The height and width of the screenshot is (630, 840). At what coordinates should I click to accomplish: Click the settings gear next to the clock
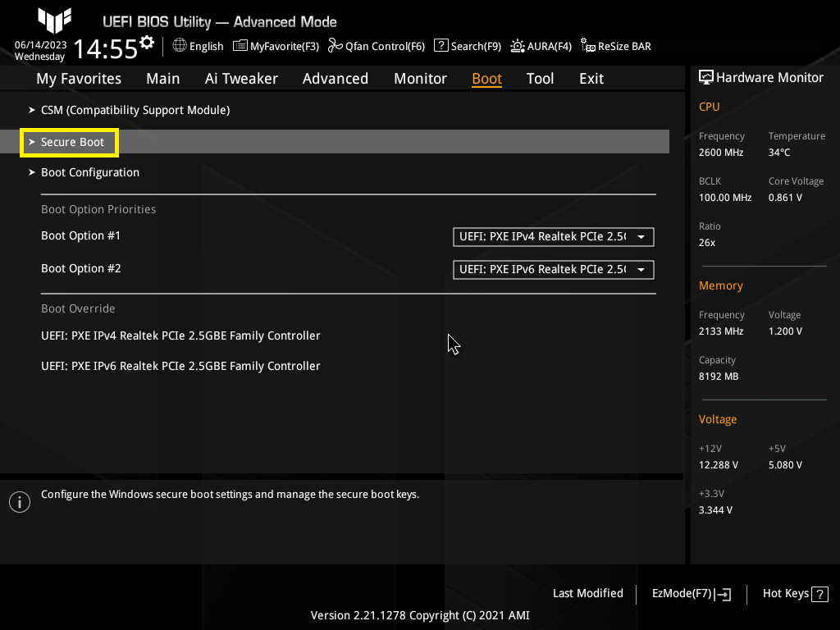click(147, 43)
